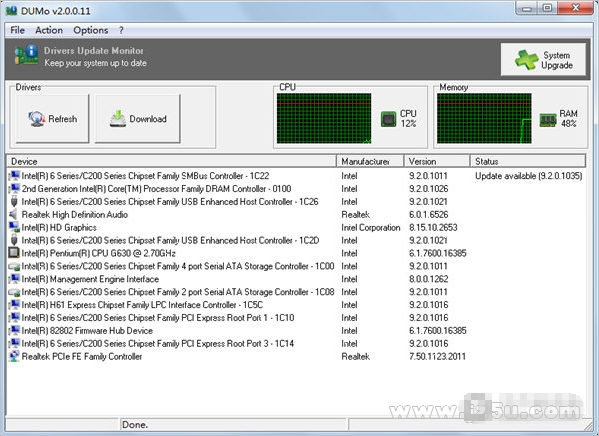Screen dimensions: 599x436
Task: Click the SMBus Controller - 1C22 device icon
Action: coord(14,176)
